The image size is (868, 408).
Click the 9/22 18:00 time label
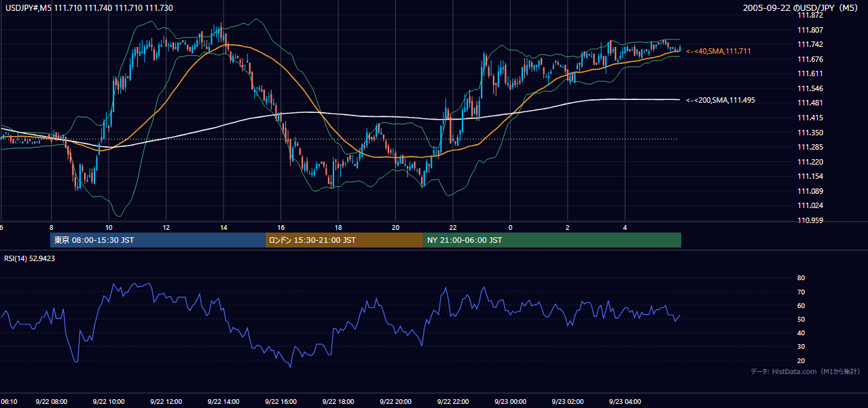click(x=338, y=402)
